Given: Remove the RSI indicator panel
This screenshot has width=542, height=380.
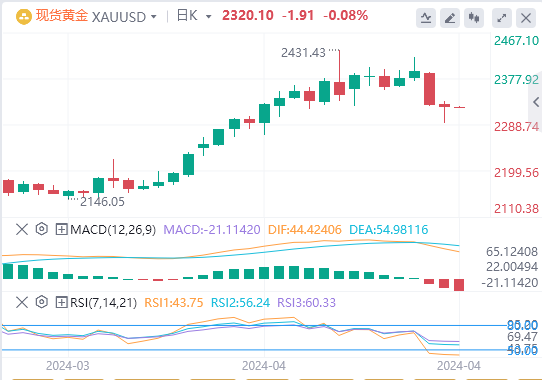Looking at the screenshot, I should [x=22, y=303].
